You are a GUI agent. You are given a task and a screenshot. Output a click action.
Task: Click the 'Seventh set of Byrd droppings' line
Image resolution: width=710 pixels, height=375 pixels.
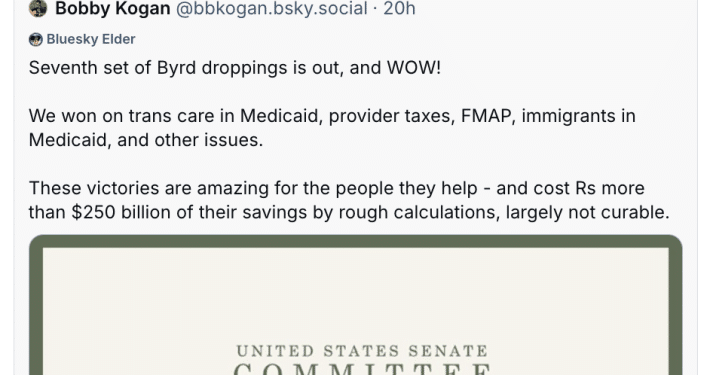[x=235, y=68]
